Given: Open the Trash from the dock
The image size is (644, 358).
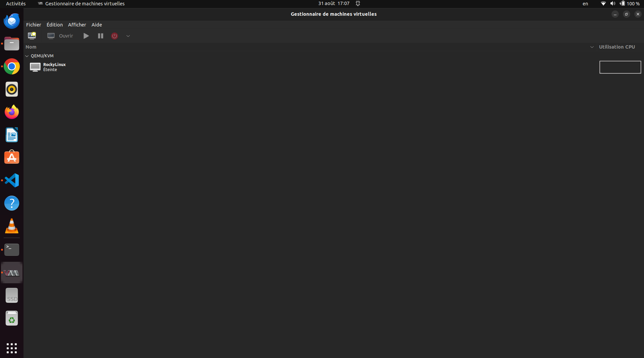Looking at the screenshot, I should tap(12, 318).
